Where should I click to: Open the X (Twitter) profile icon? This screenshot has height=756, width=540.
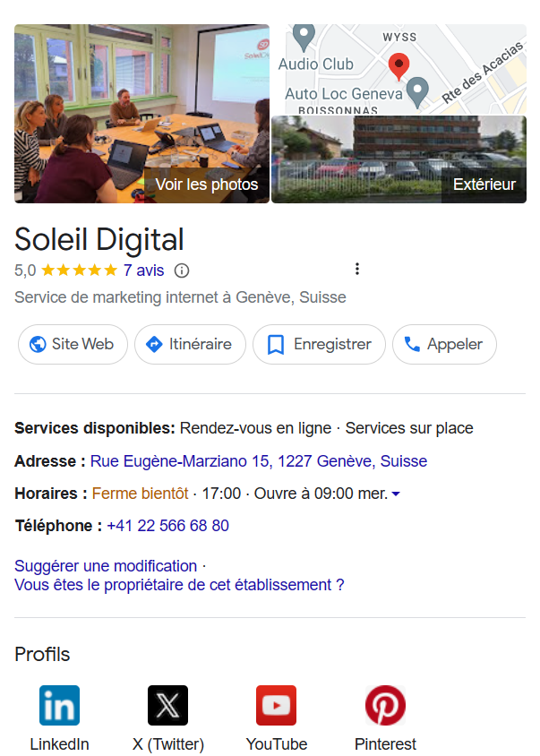click(167, 705)
